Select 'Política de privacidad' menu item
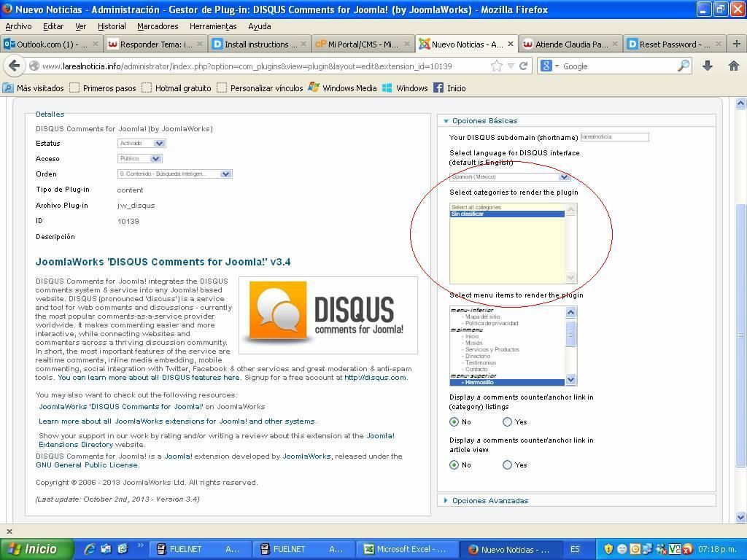 click(492, 323)
